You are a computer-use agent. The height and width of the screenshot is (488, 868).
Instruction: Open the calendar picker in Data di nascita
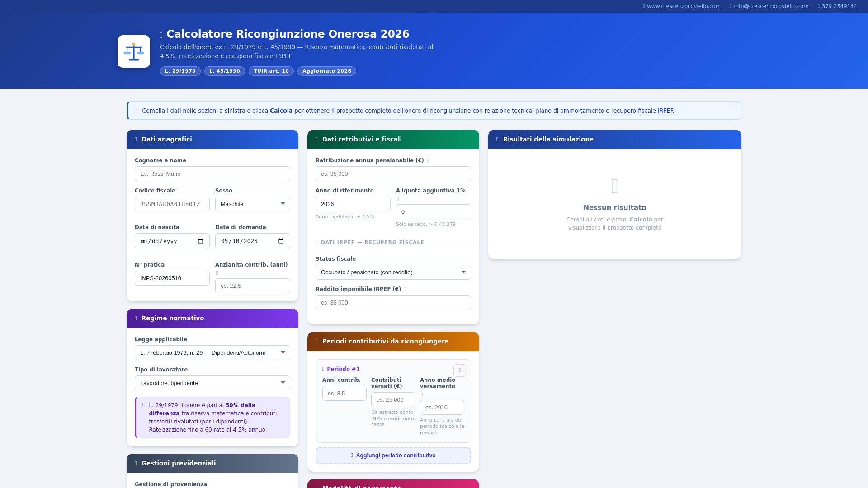[x=201, y=241]
